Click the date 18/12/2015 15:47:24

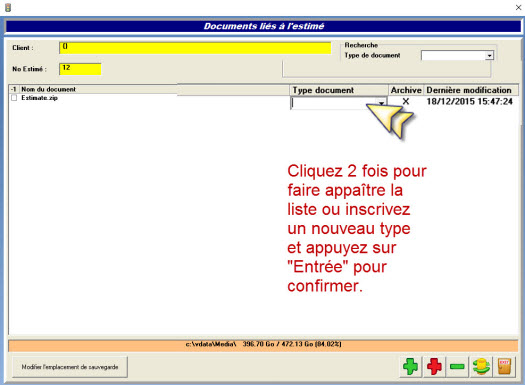(469, 101)
